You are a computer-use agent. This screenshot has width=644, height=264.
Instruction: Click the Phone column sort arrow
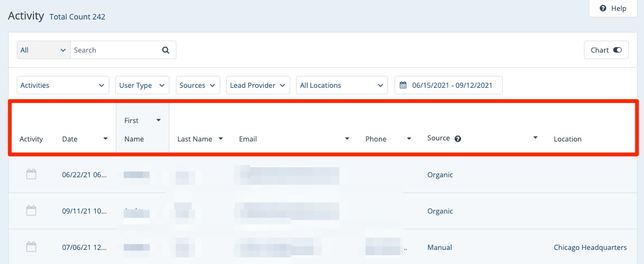(x=409, y=139)
